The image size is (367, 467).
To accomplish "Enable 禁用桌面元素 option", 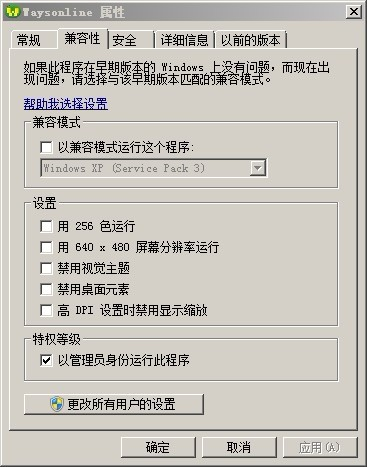I will [46, 289].
